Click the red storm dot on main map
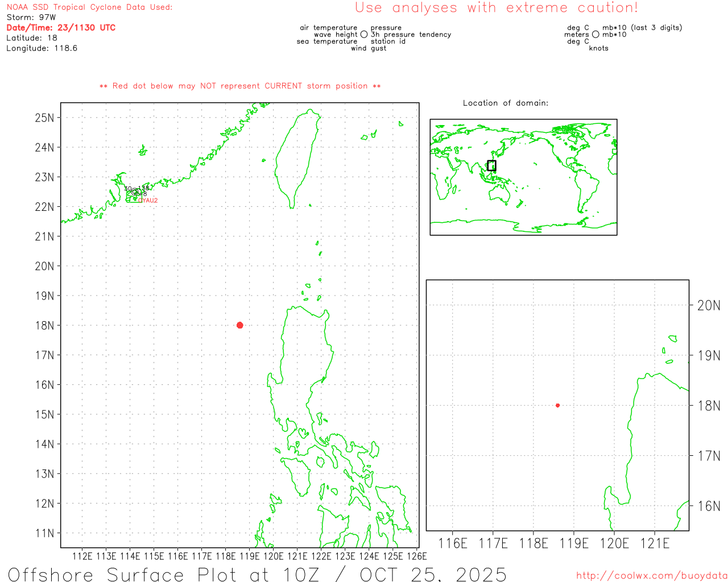The width and height of the screenshot is (728, 582). 239,325
